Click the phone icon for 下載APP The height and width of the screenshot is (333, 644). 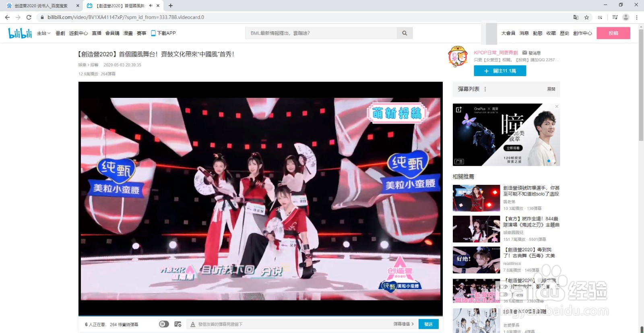(x=153, y=33)
